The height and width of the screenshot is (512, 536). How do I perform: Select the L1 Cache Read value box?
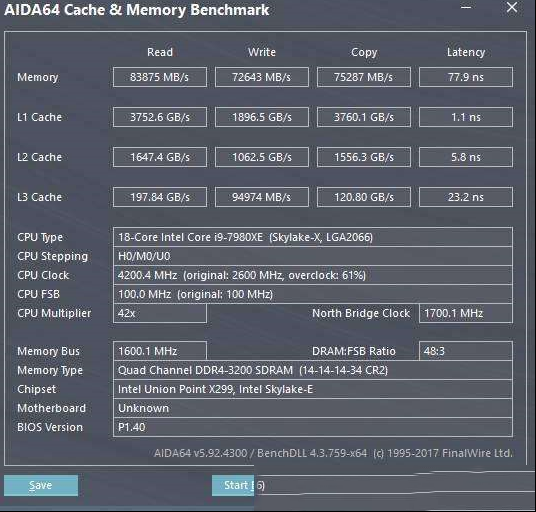click(x=160, y=117)
